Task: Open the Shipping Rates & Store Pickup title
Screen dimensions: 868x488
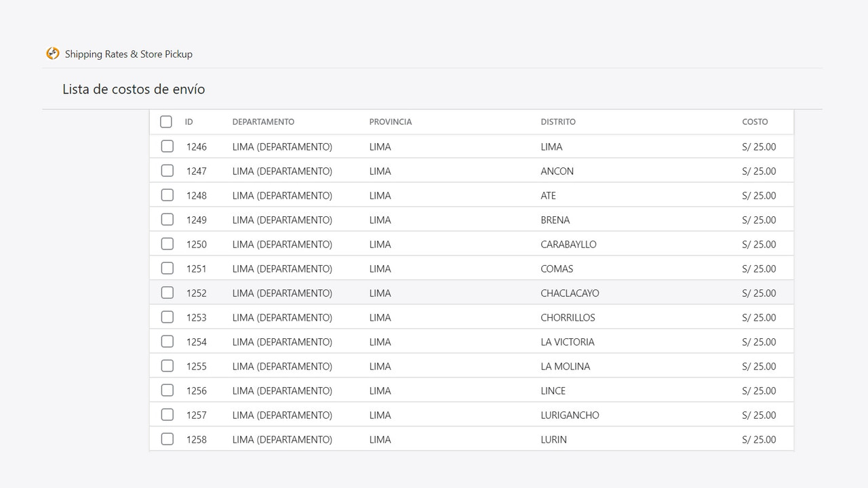Action: click(129, 54)
